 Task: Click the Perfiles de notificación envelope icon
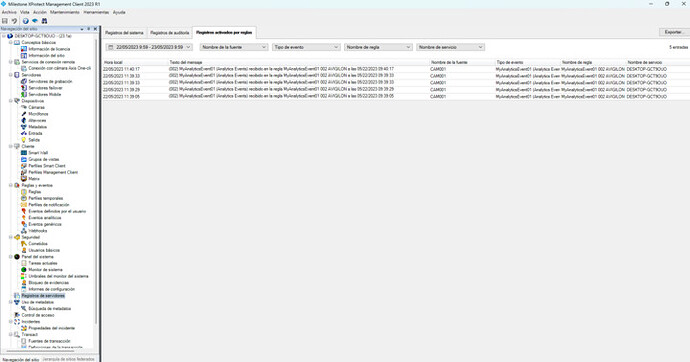tap(24, 205)
